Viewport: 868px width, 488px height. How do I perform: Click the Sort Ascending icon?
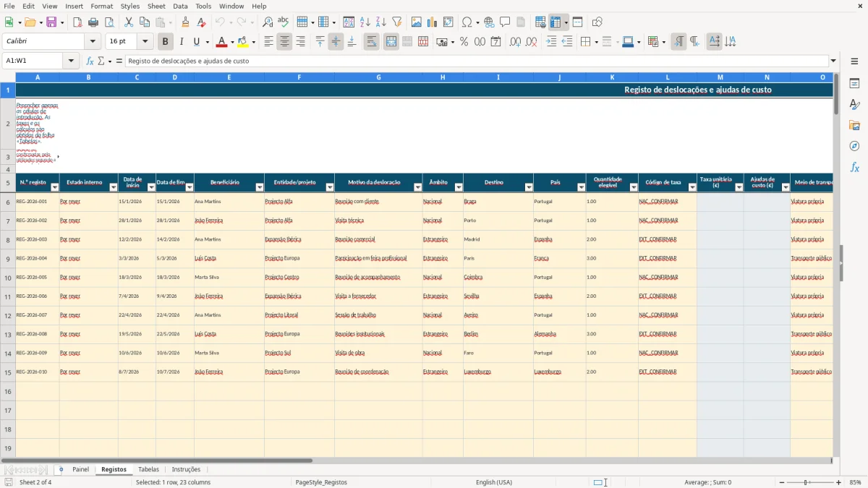point(365,22)
